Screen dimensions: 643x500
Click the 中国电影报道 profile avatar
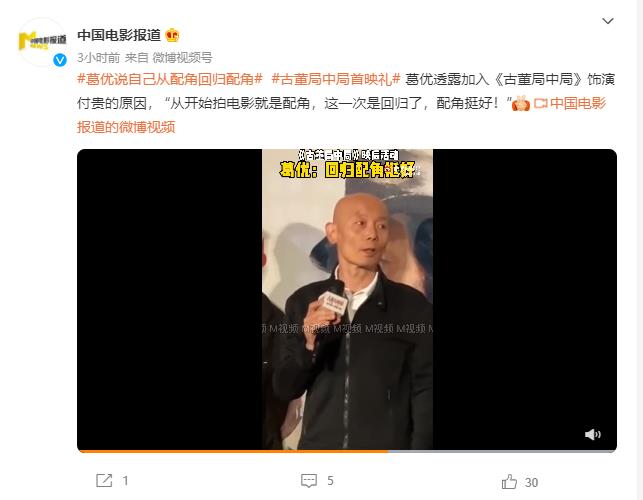[x=43, y=42]
